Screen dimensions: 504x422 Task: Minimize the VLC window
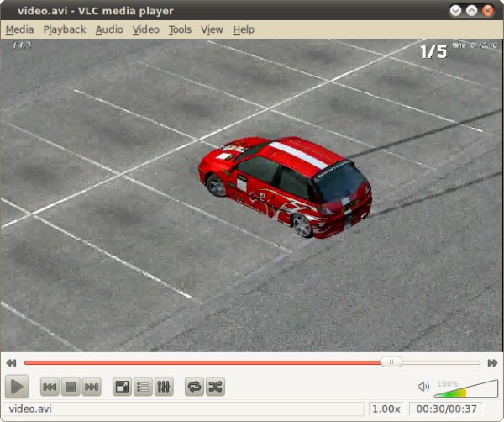455,11
